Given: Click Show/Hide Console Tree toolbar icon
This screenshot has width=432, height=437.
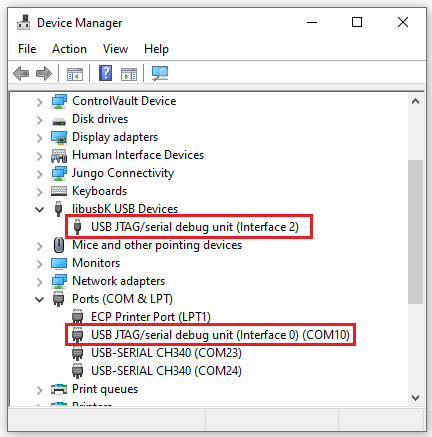Looking at the screenshot, I should tap(75, 74).
